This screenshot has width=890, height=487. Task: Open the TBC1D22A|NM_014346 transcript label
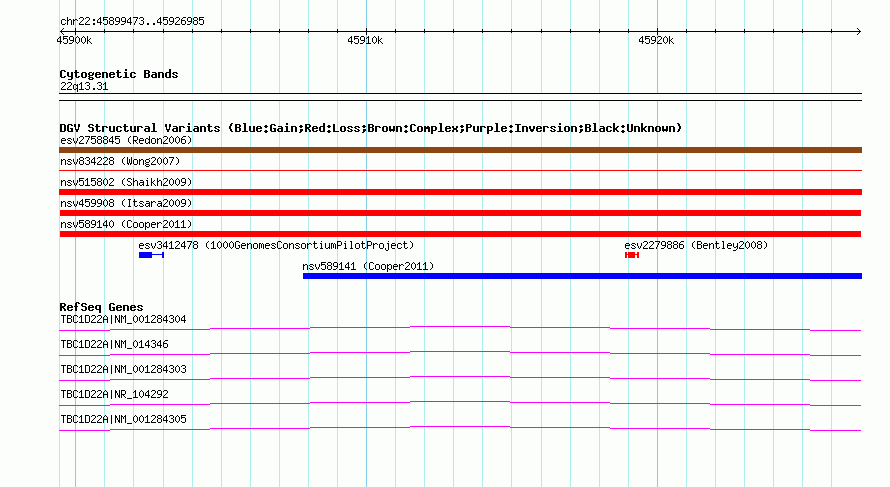coord(114,345)
